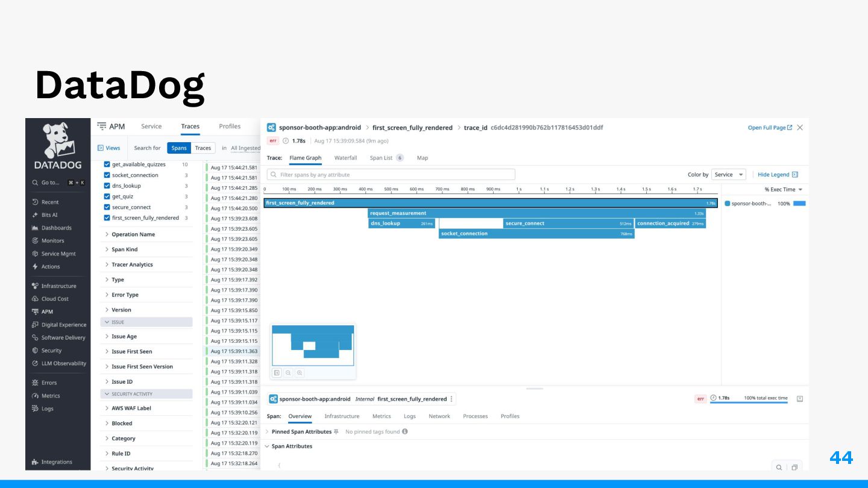This screenshot has width=868, height=488.
Task: Click the sponsor-booth-app service icon in breadcrumb
Action: click(272, 128)
